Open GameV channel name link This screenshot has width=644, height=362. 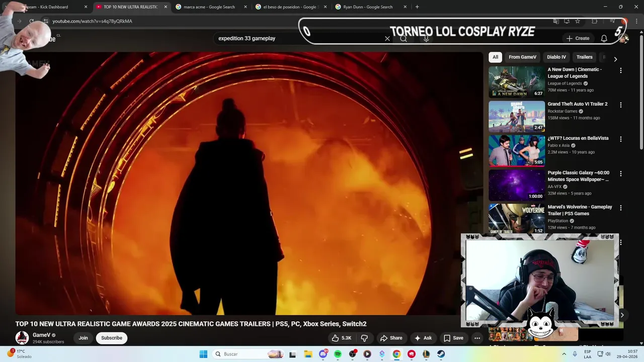pos(41,335)
